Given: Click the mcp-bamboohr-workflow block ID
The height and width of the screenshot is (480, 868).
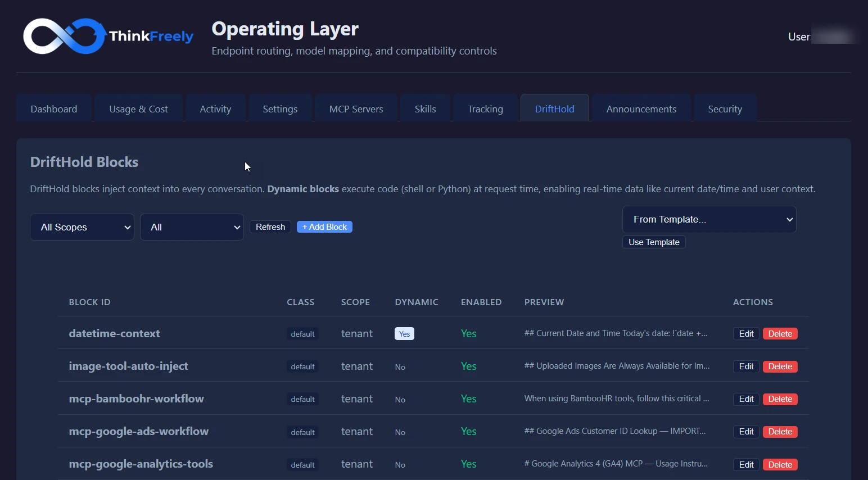Looking at the screenshot, I should click(136, 399).
